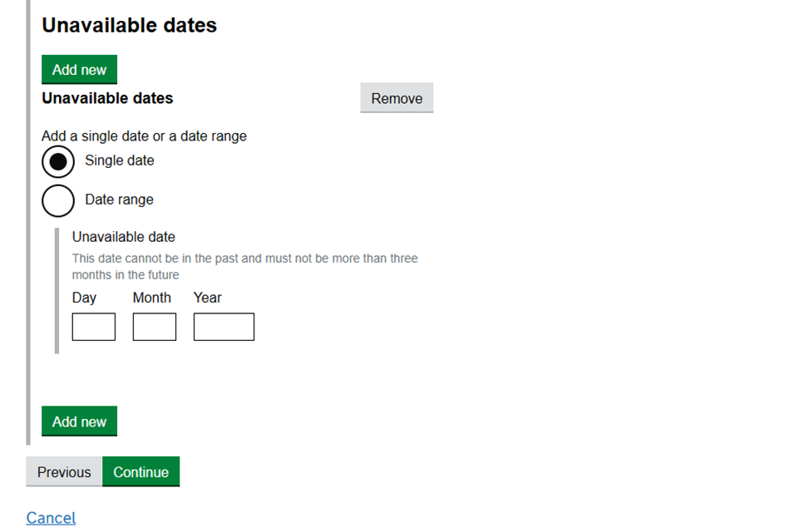The height and width of the screenshot is (532, 798).
Task: Click the Day input box
Action: tap(94, 327)
